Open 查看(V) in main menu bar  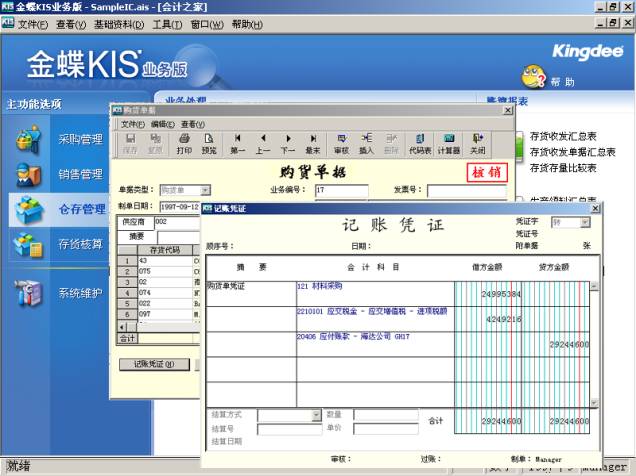pyautogui.click(x=71, y=24)
